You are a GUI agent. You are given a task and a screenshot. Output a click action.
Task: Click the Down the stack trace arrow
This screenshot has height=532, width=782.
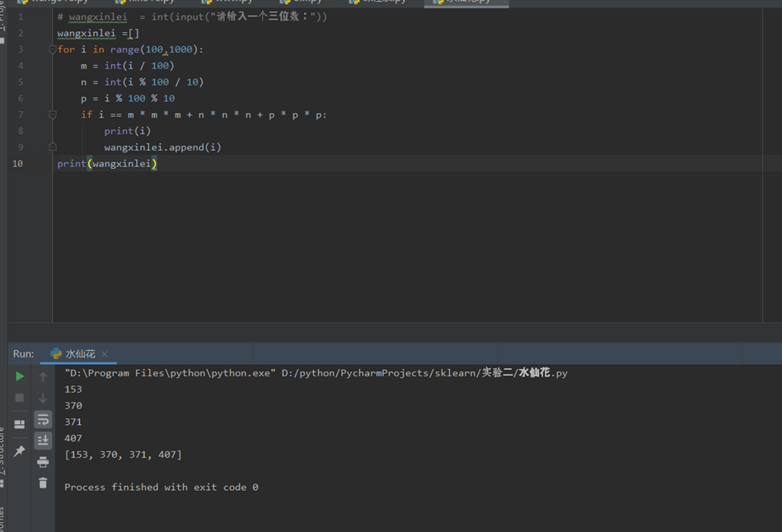coord(43,398)
